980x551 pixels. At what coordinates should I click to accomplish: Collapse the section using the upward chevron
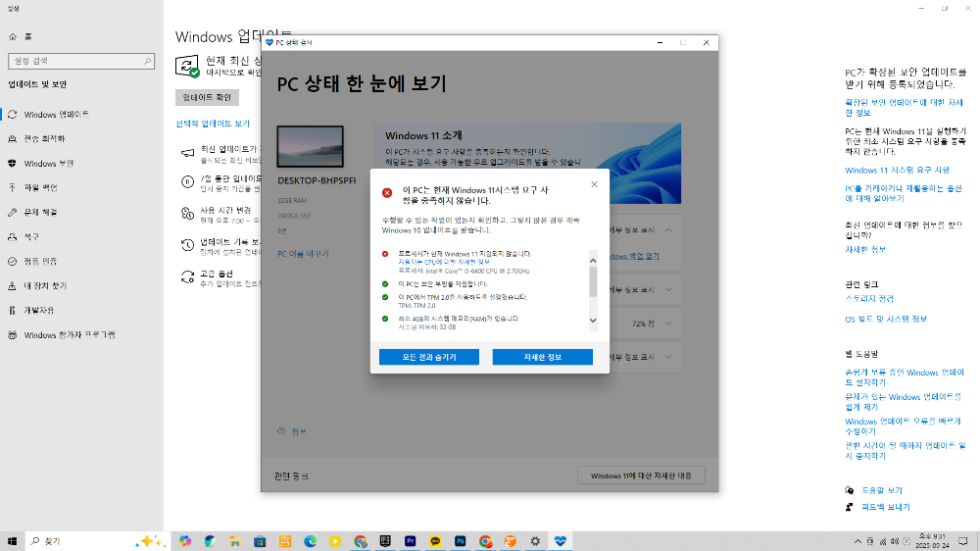668,230
